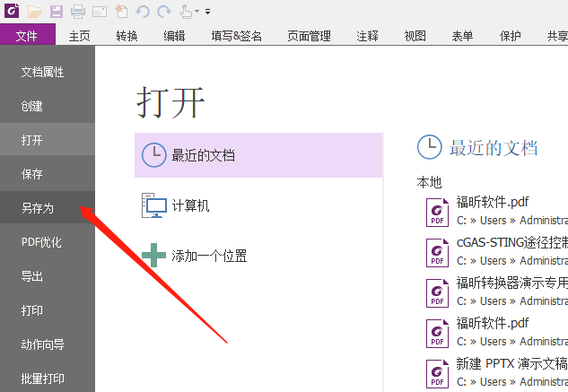This screenshot has width=568, height=392.
Task: Click the green plus icon
Action: (154, 256)
